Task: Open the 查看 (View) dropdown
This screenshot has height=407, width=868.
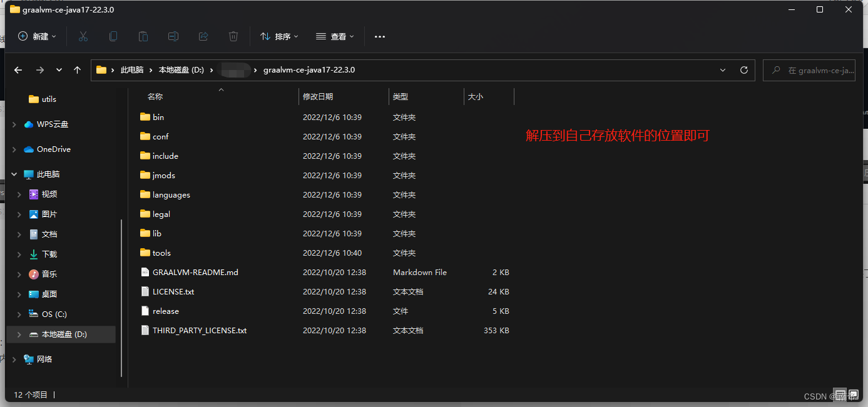Action: point(335,37)
